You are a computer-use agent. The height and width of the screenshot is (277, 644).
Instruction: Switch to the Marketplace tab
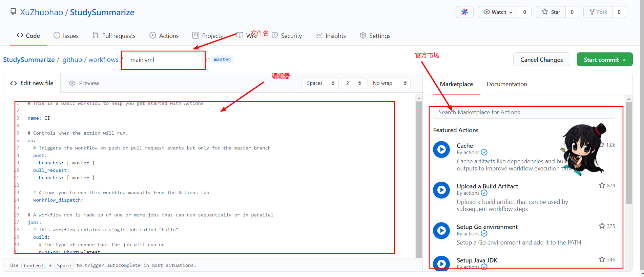(x=456, y=84)
